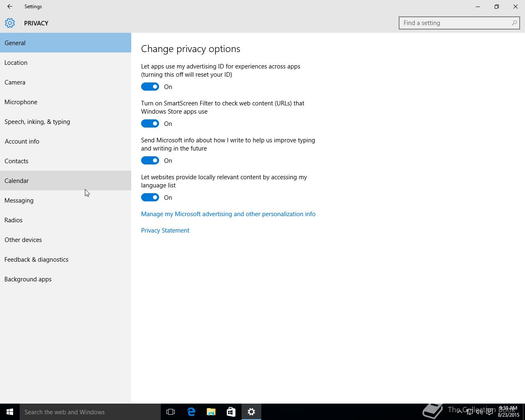The image size is (525, 420).
Task: Click the search magnifier icon
Action: 514,23
